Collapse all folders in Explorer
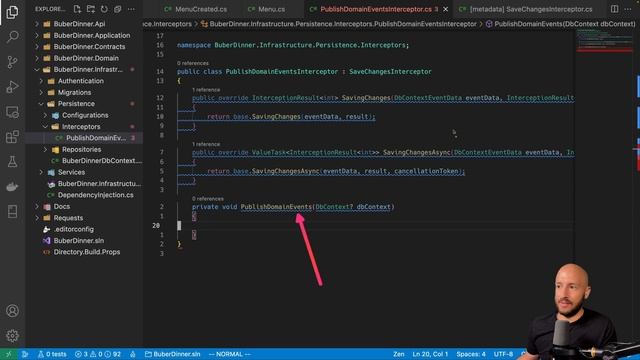640x360 pixels. click(118, 9)
